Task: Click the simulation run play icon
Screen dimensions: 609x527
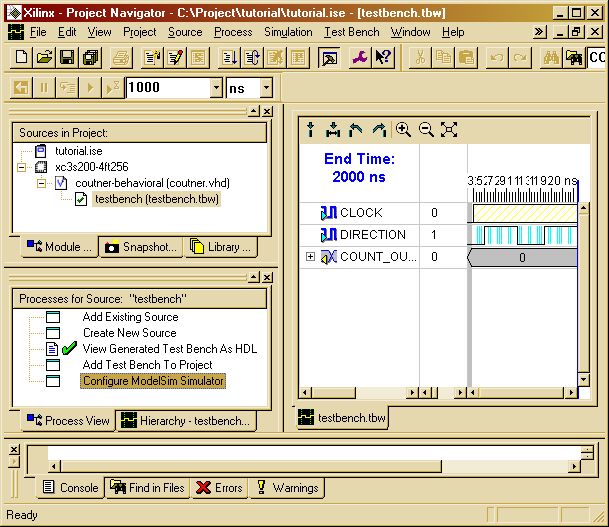Action: (90, 88)
